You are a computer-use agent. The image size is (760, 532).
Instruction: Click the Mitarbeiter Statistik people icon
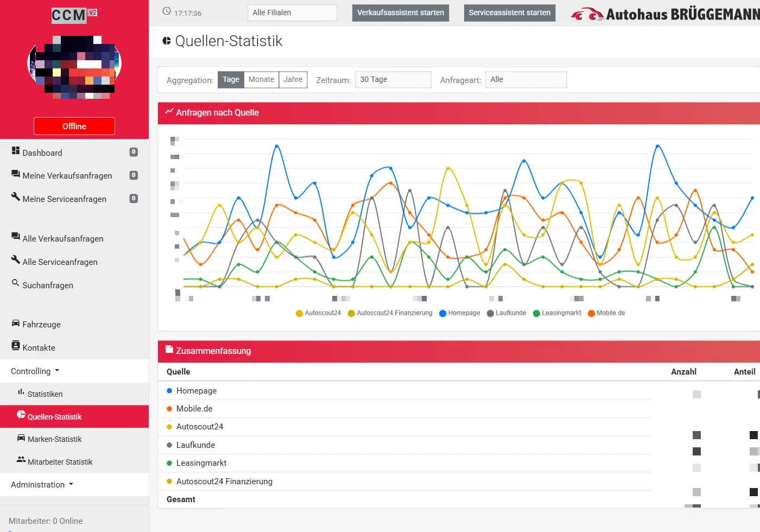pyautogui.click(x=21, y=460)
